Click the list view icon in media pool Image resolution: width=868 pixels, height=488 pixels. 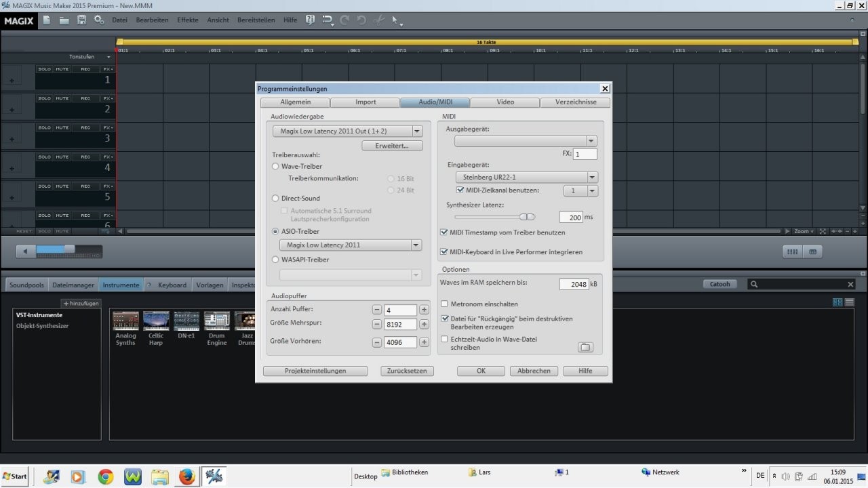tap(850, 302)
